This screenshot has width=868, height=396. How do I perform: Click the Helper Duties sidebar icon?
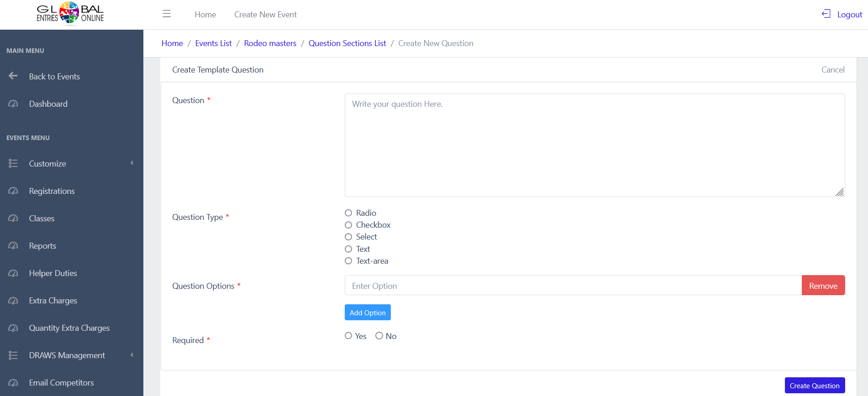(13, 273)
